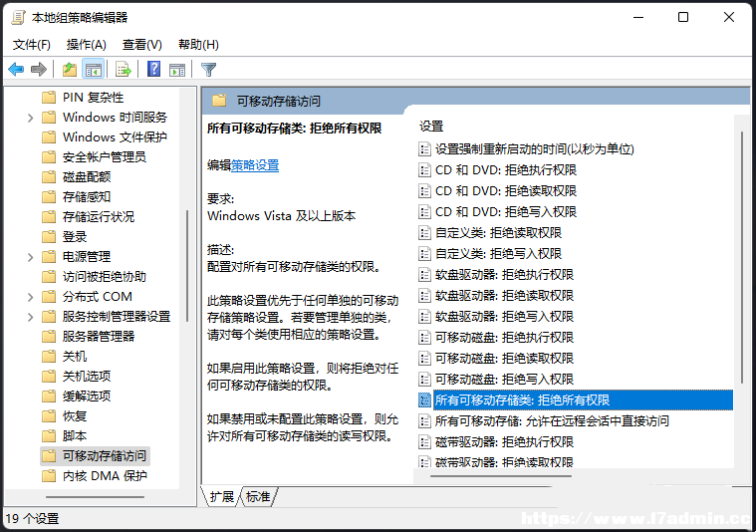Click the Back arrow toolbar icon
Viewport: 756px width, 532px height.
16,70
